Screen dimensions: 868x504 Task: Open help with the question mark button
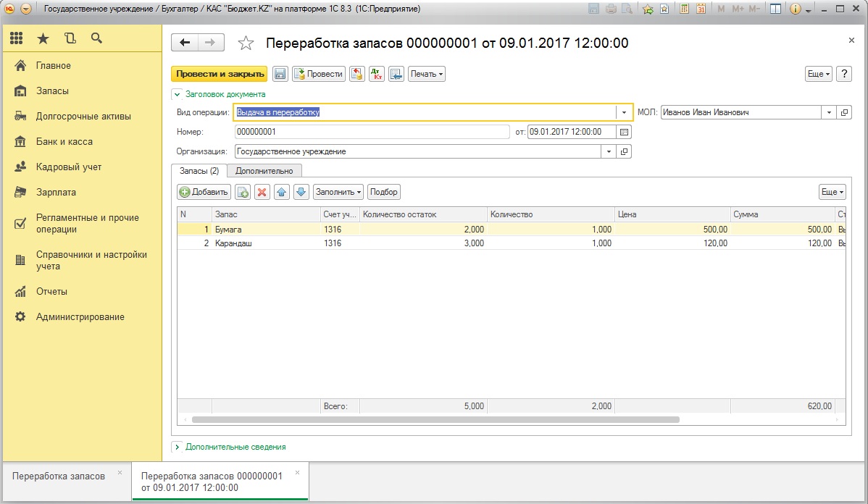tap(844, 74)
